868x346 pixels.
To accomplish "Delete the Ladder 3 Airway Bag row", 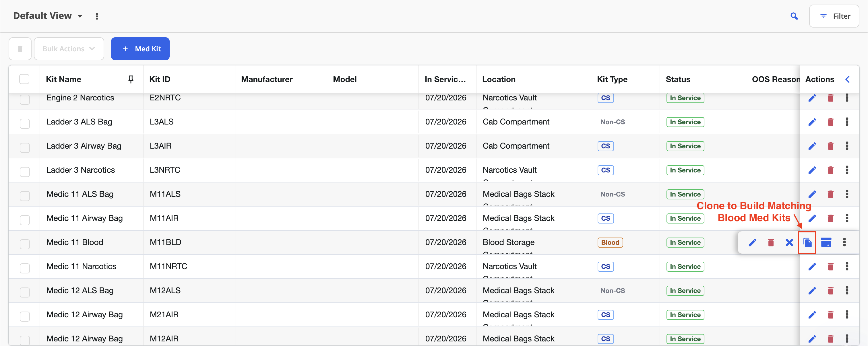I will (830, 146).
